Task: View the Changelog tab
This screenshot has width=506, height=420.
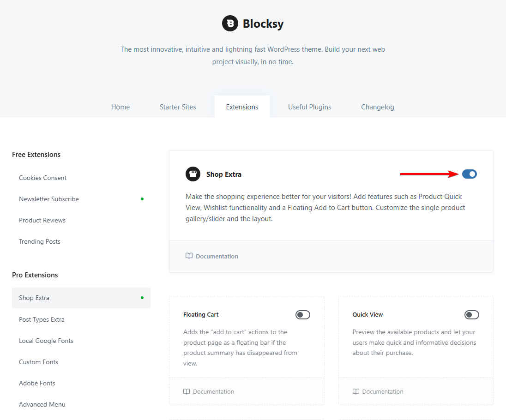Action: (x=378, y=107)
